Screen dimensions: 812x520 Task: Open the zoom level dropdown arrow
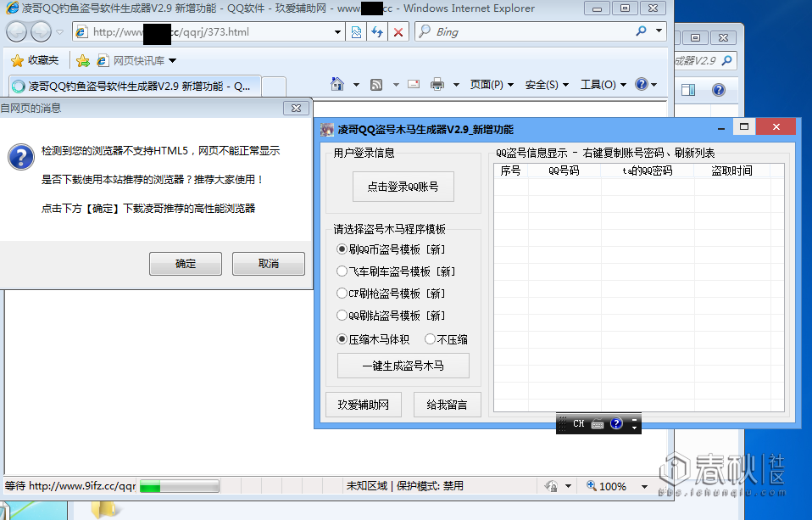click(645, 486)
